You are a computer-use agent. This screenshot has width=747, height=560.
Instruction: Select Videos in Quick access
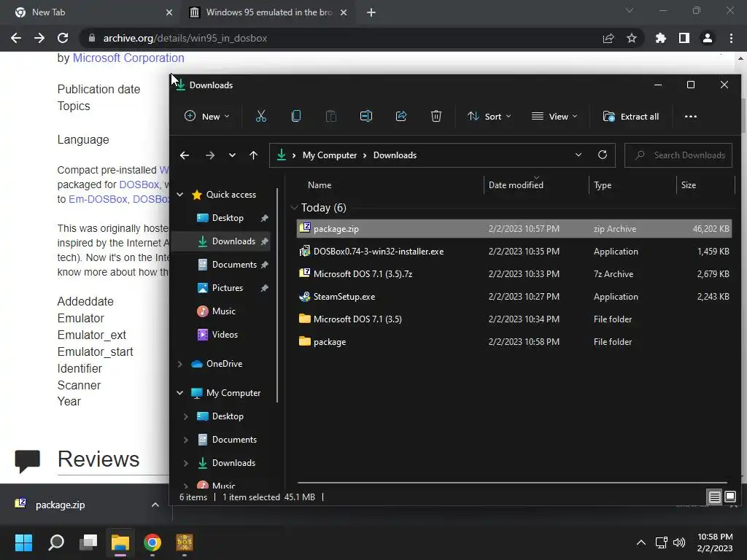[225, 334]
